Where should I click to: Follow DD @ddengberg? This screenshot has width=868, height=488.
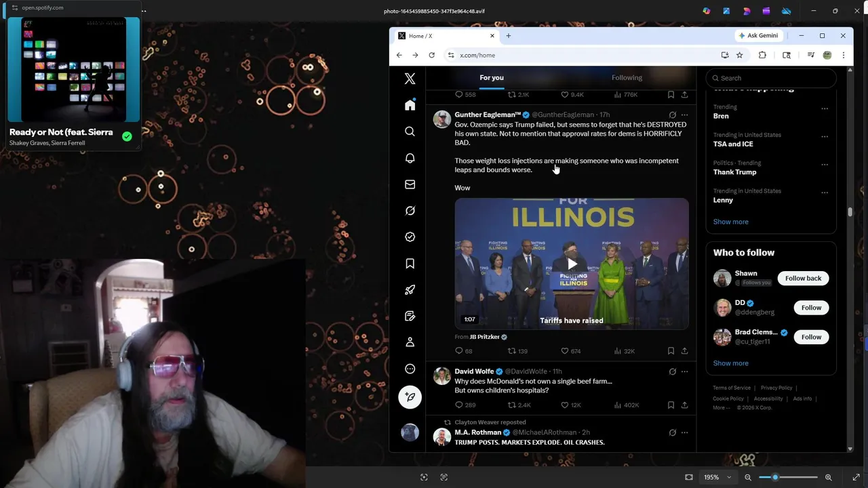(x=811, y=308)
